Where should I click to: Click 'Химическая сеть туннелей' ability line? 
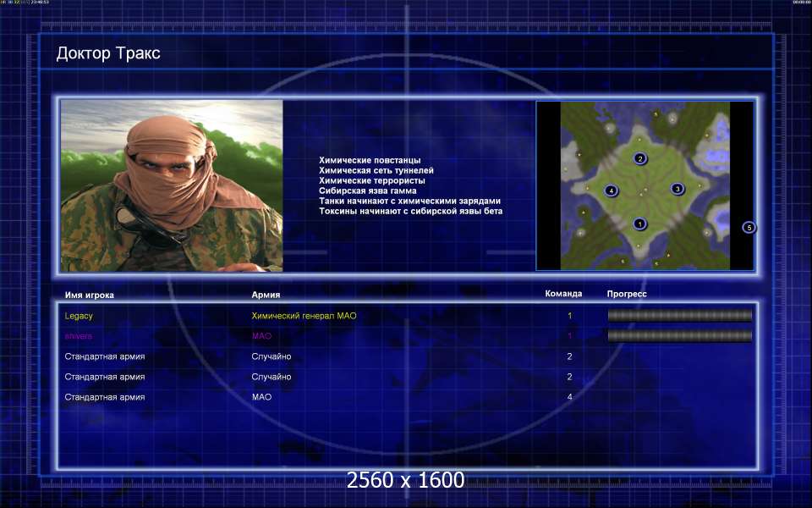376,170
